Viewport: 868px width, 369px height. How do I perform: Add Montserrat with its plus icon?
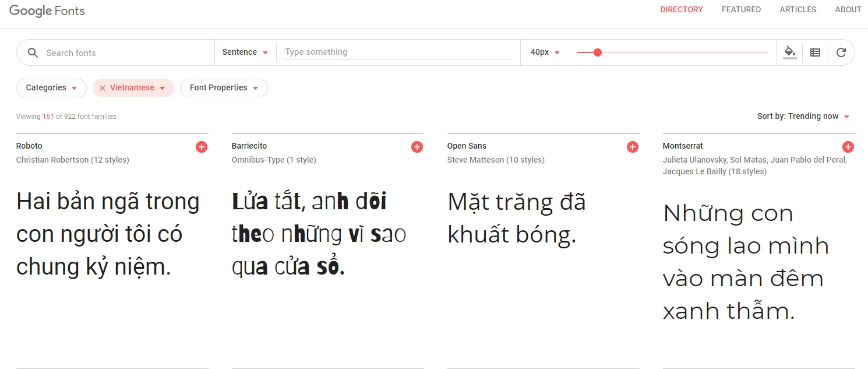[x=848, y=147]
